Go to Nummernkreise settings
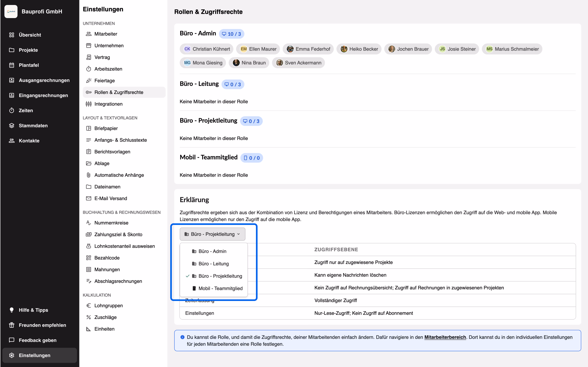 [x=111, y=223]
